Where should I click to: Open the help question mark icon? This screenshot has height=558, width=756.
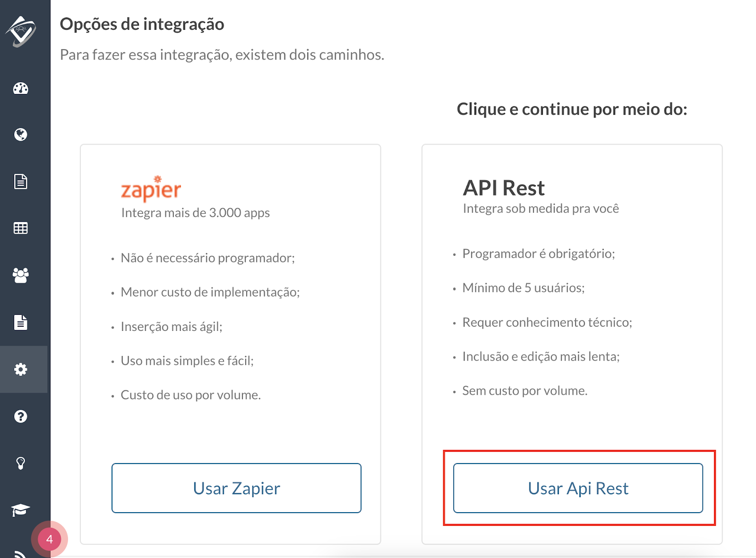[21, 416]
